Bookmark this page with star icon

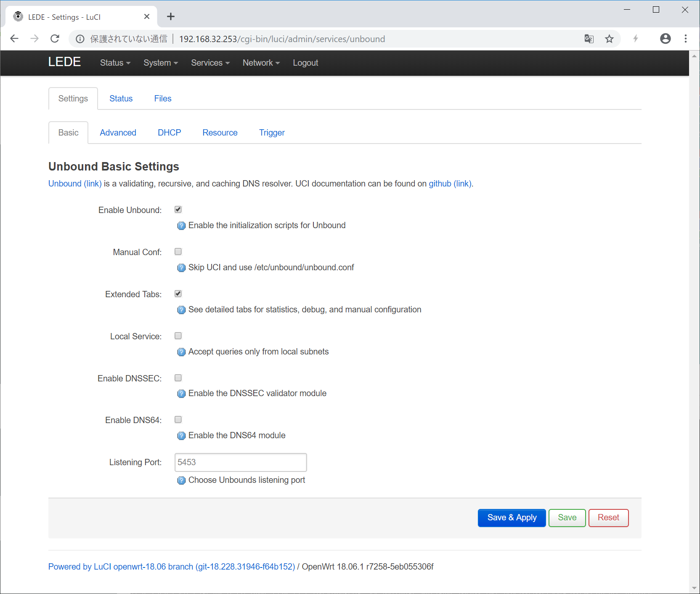609,39
